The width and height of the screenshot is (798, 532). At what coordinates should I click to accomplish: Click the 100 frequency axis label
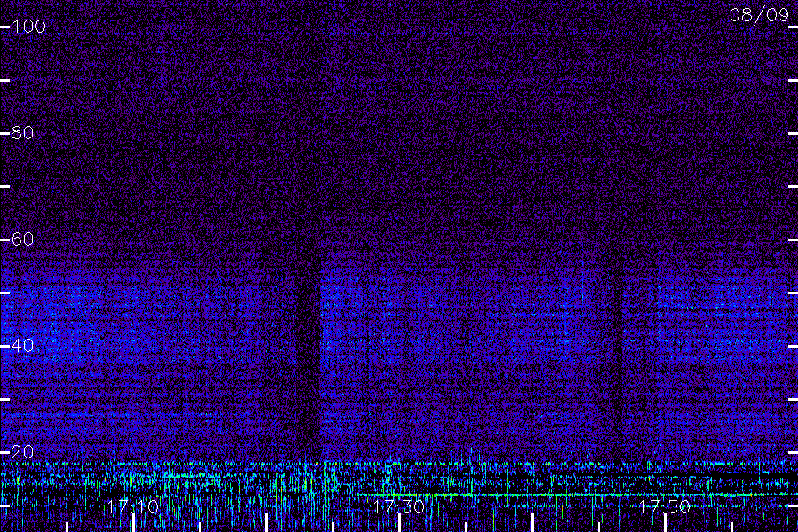click(28, 27)
